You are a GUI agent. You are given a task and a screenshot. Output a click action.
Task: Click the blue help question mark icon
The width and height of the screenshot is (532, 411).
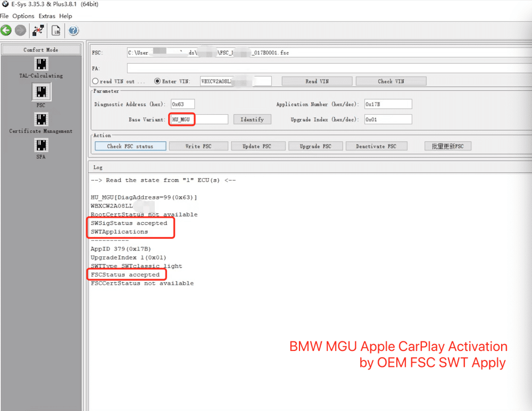(x=73, y=30)
